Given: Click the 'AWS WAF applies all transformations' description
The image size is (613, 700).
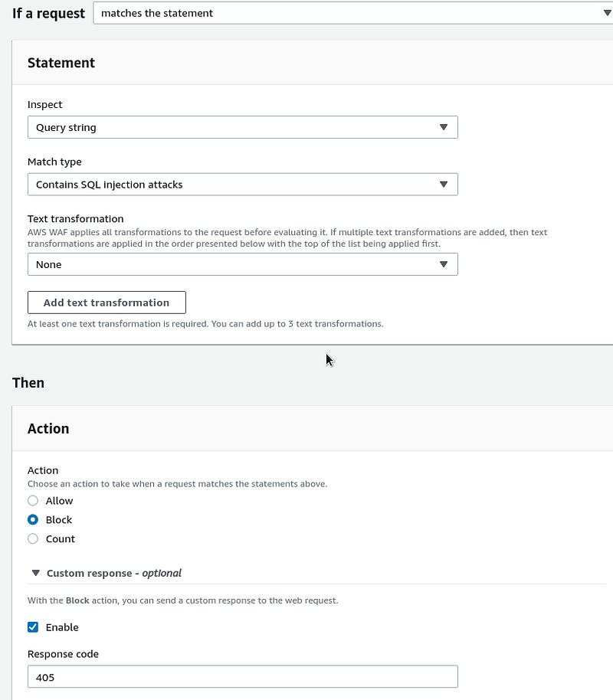Looking at the screenshot, I should 287,238.
